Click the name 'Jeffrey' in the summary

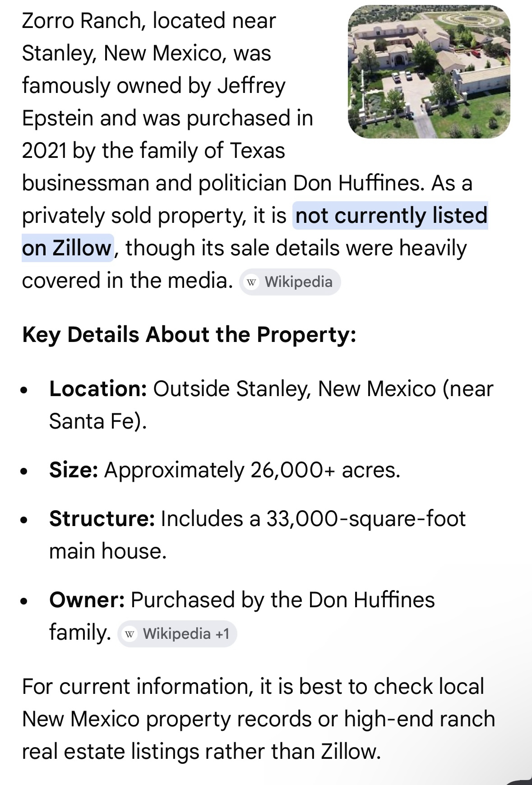coord(251,86)
